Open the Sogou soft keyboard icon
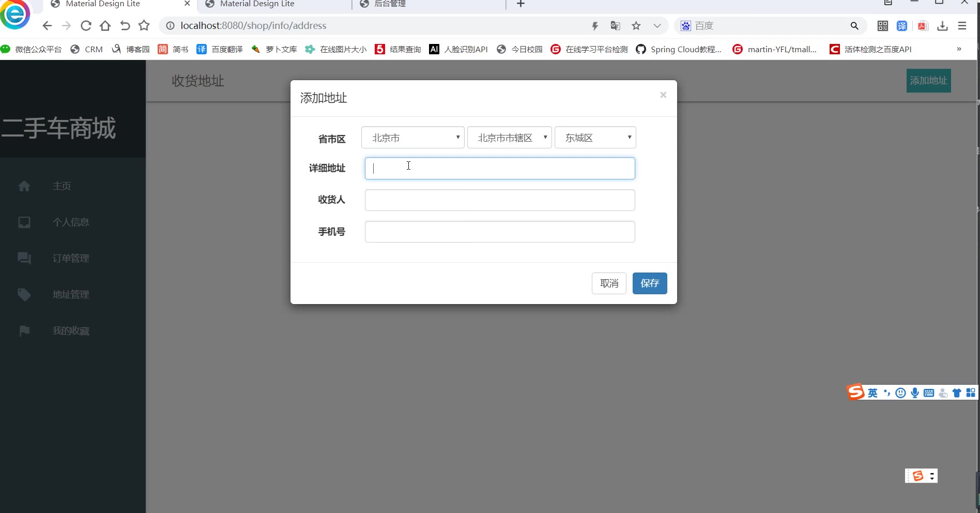Screen dimensions: 980x513 pos(929,393)
